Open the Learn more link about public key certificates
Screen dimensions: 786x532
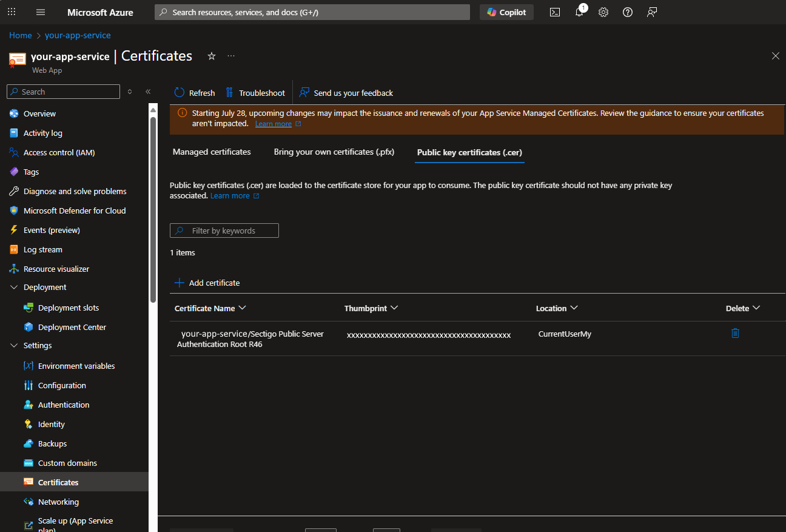tap(230, 195)
